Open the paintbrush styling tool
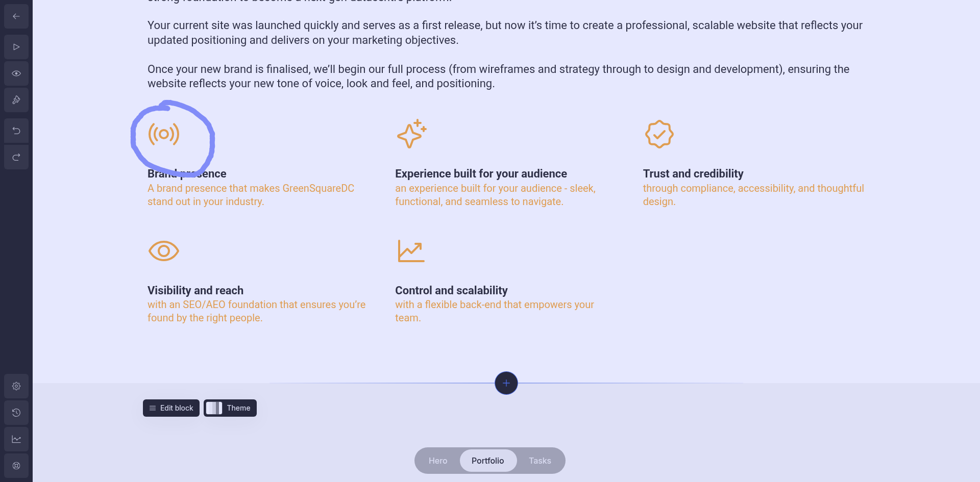 [16, 100]
